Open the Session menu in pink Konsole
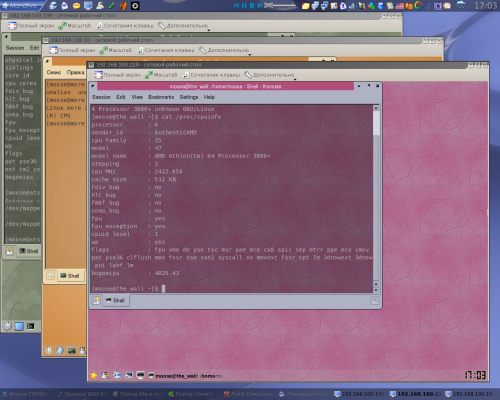 (101, 97)
